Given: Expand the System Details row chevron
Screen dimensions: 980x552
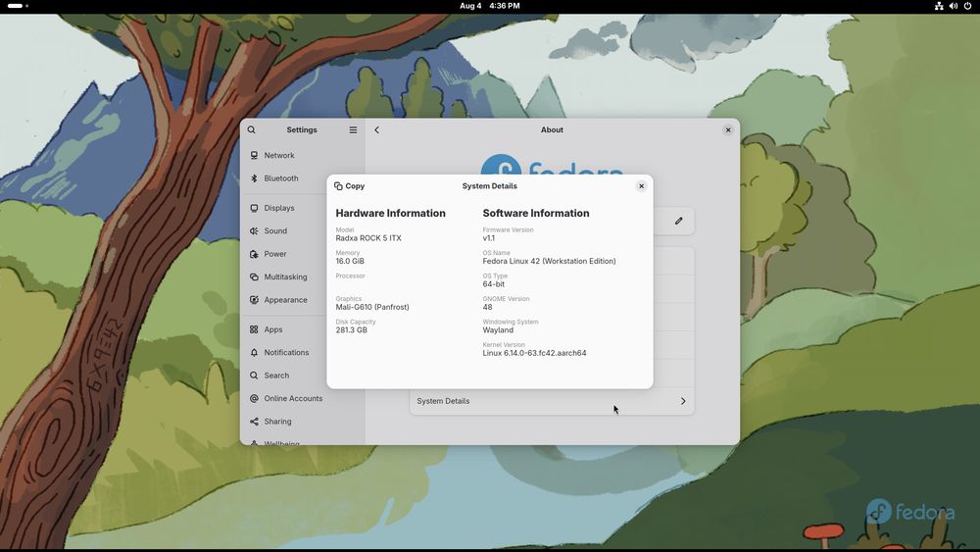Looking at the screenshot, I should 683,401.
